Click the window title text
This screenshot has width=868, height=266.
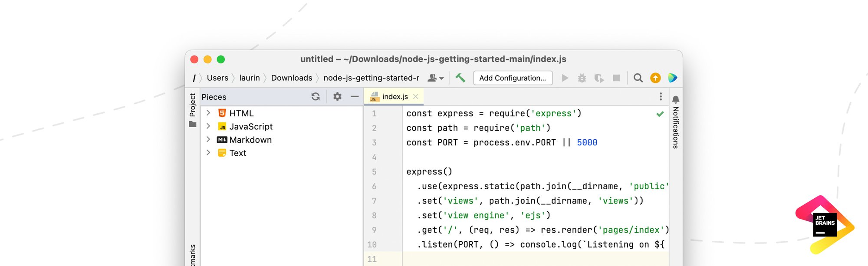click(x=433, y=59)
